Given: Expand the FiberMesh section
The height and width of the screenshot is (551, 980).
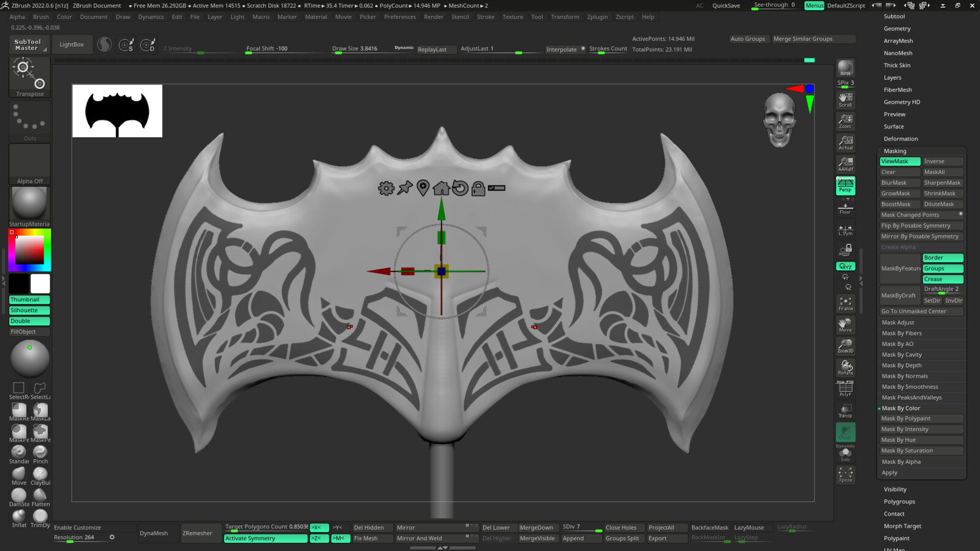Looking at the screenshot, I should (897, 90).
